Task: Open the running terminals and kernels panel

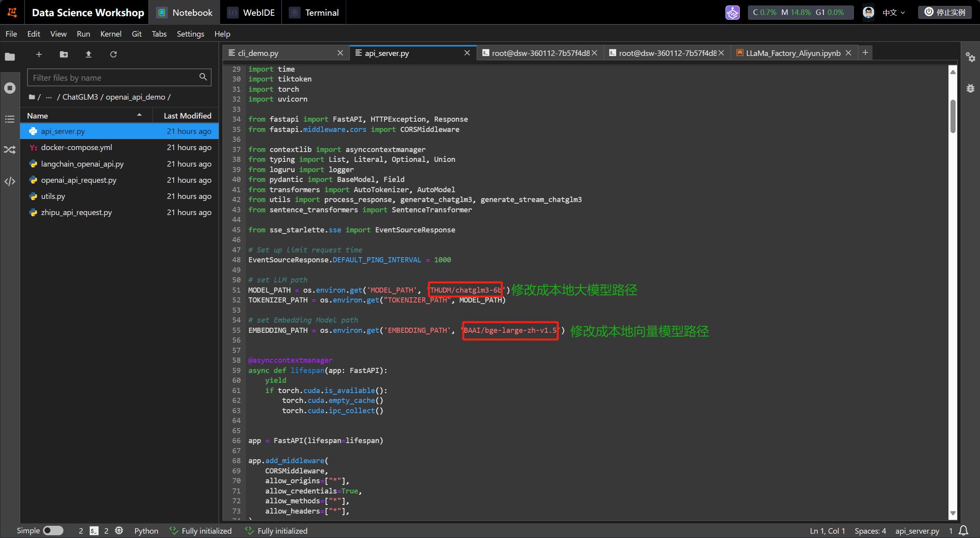Action: coord(10,88)
